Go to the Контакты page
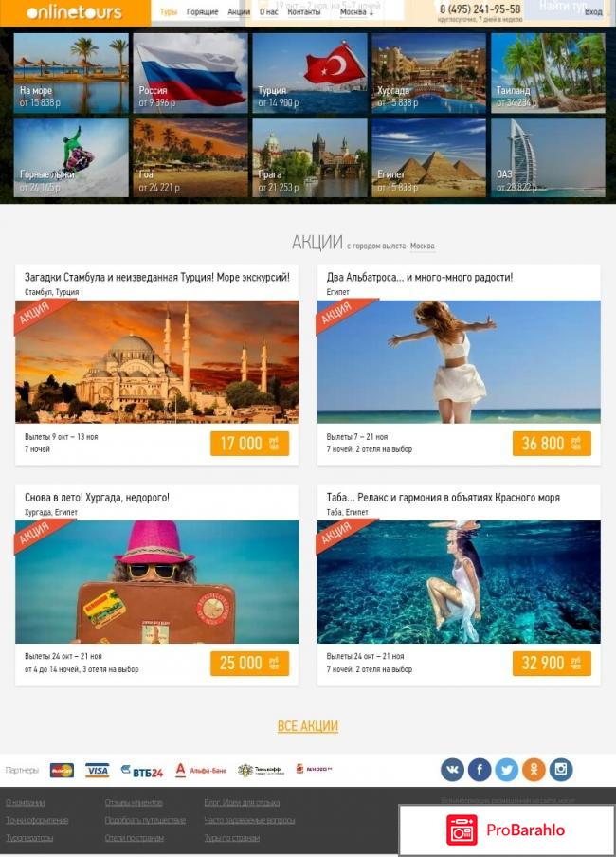The image size is (616, 857). [x=304, y=11]
